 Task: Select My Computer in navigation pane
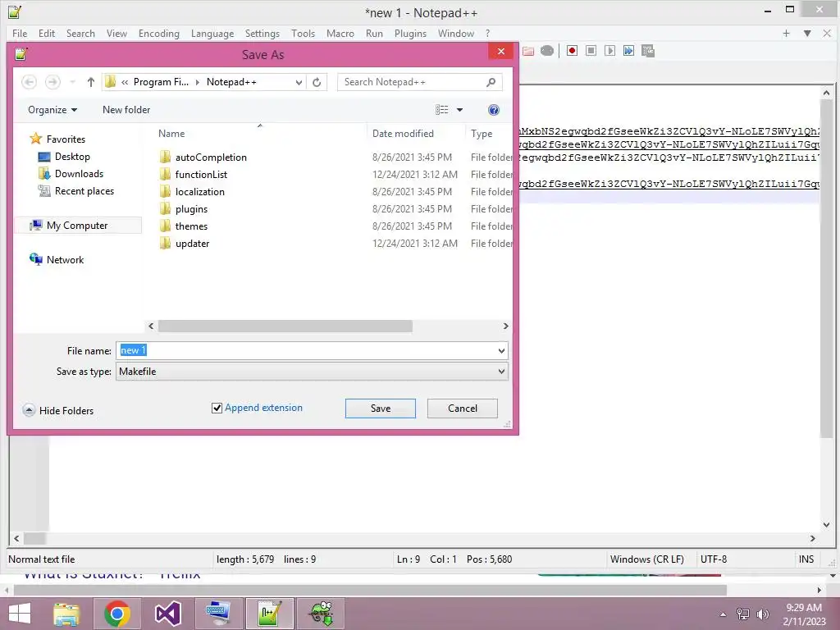[76, 226]
